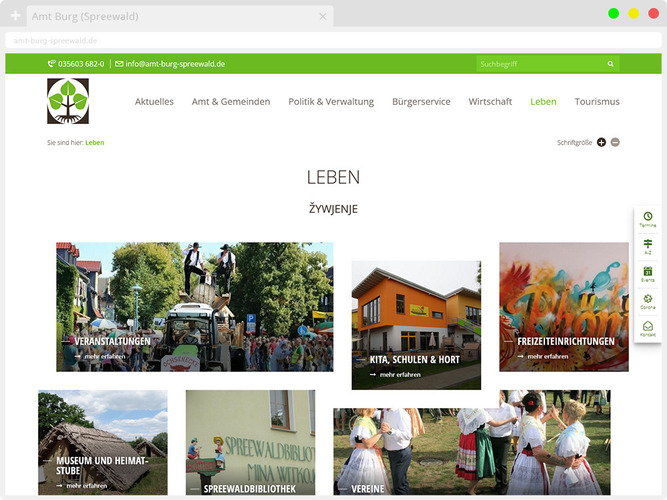Expand the Amt & Gemeinden menu
667x500 pixels.
coord(231,102)
